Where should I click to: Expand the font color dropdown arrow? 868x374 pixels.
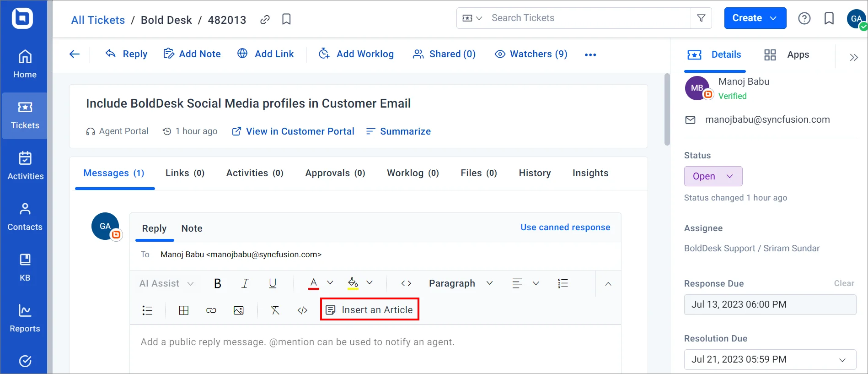(x=330, y=283)
